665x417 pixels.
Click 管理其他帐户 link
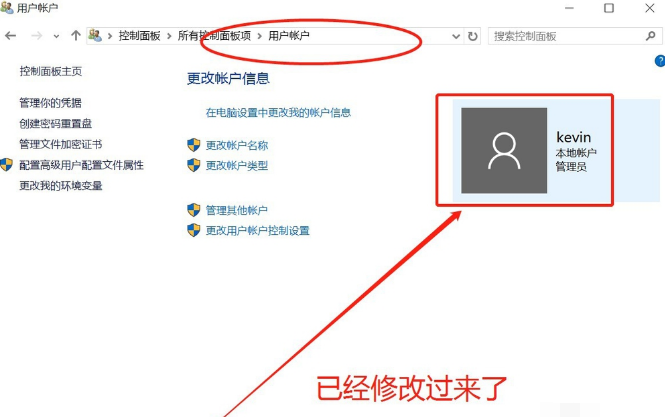coord(236,210)
